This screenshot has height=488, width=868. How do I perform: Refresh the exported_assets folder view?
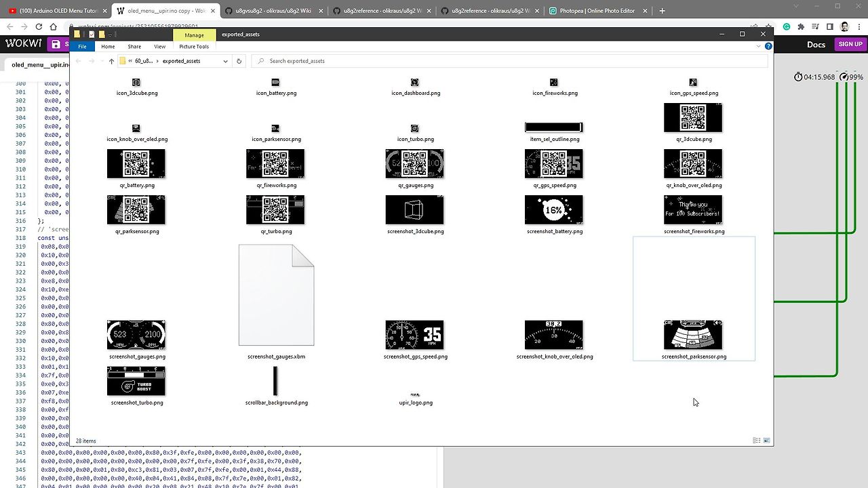[239, 61]
